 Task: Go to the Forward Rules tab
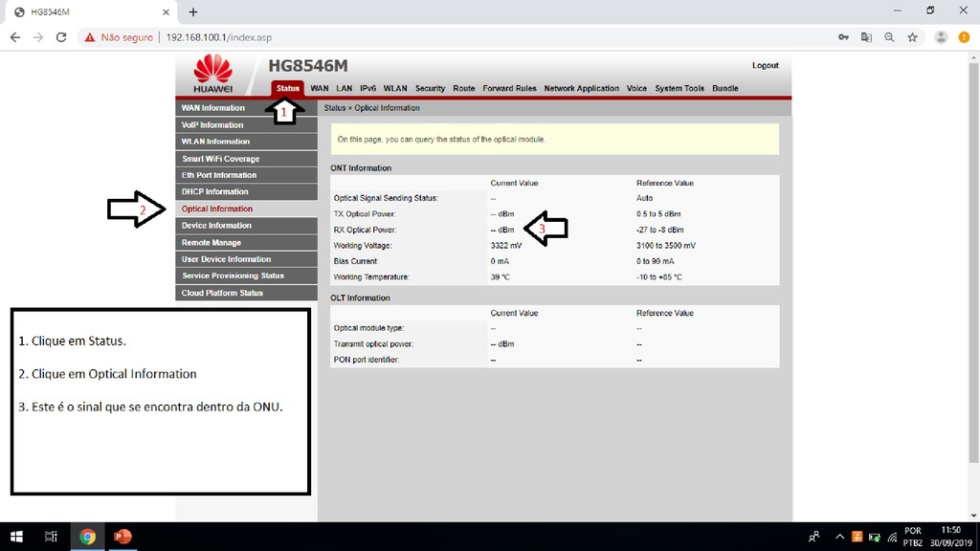tap(509, 89)
